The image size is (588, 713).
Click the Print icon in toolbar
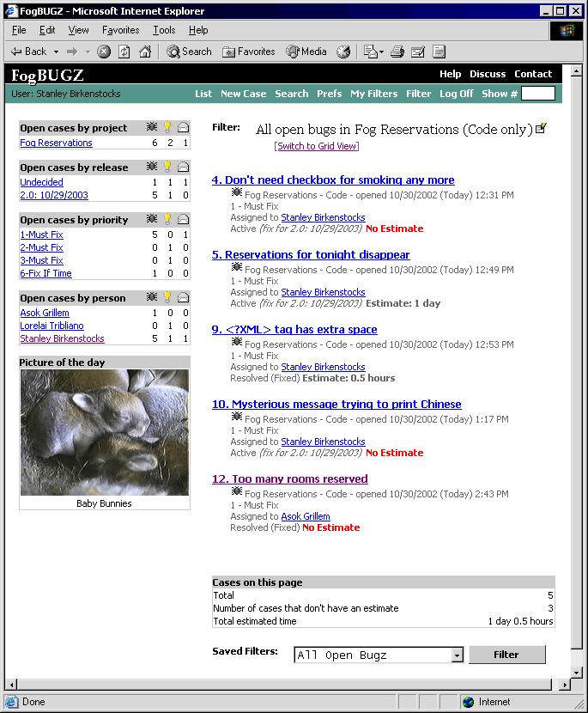tap(397, 52)
